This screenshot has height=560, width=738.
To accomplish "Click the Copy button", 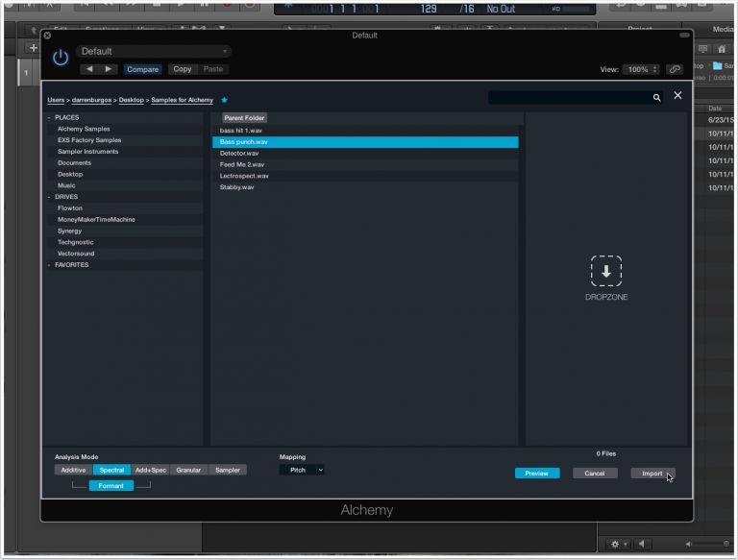I will 183,69.
